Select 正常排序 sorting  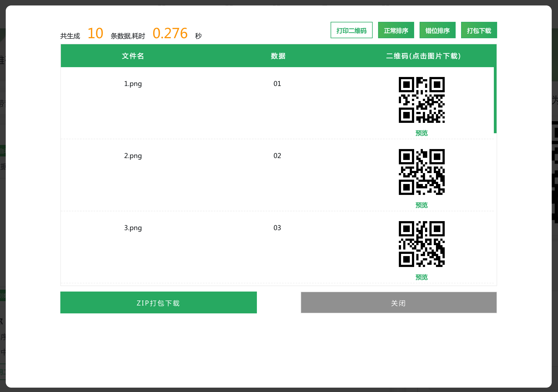tap(396, 30)
